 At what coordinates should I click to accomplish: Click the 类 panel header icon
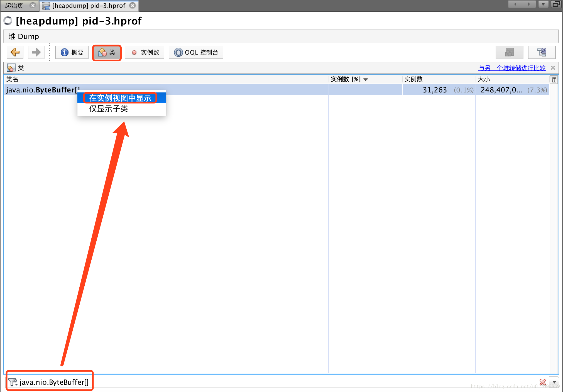click(11, 68)
